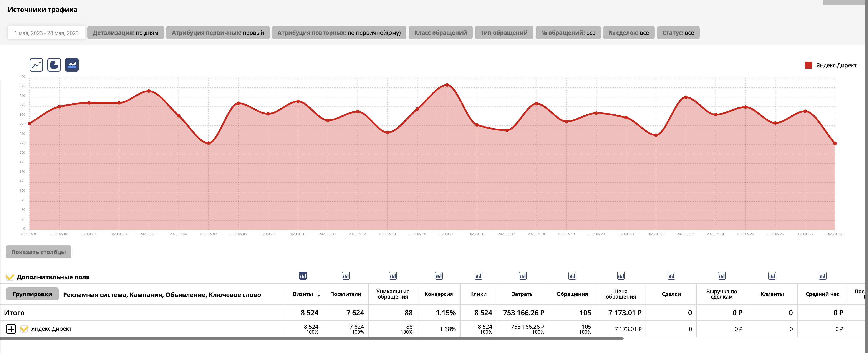Image resolution: width=868 pixels, height=353 pixels.
Task: Expand the Яндекс.Директ row
Action: click(11, 329)
